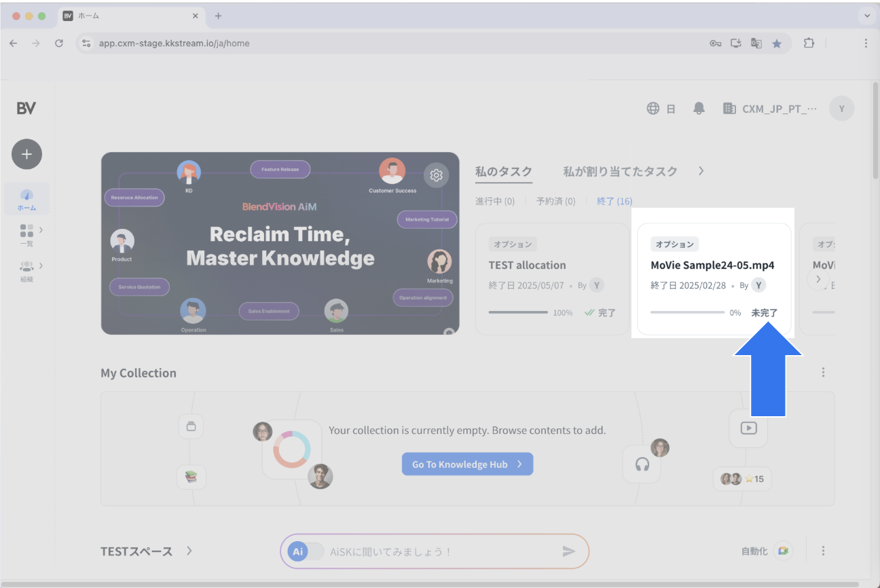This screenshot has width=880, height=588.
Task: Switch to 私が割り当てたタスク tab
Action: pos(620,172)
